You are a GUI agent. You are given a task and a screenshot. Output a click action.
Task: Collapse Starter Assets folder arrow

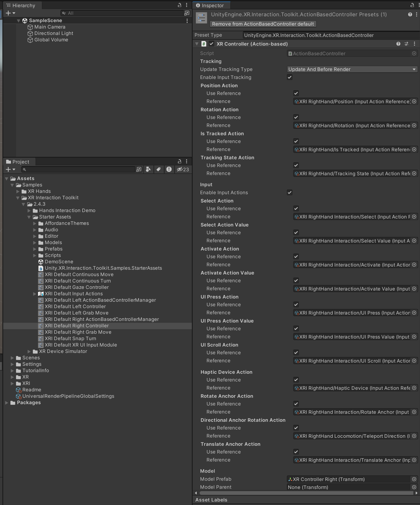pos(29,217)
